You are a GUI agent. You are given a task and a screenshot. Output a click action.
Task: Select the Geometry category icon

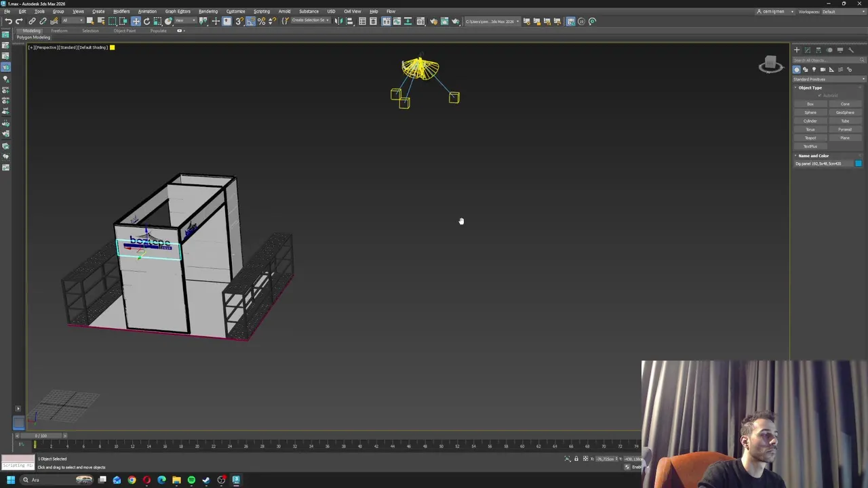[797, 69]
